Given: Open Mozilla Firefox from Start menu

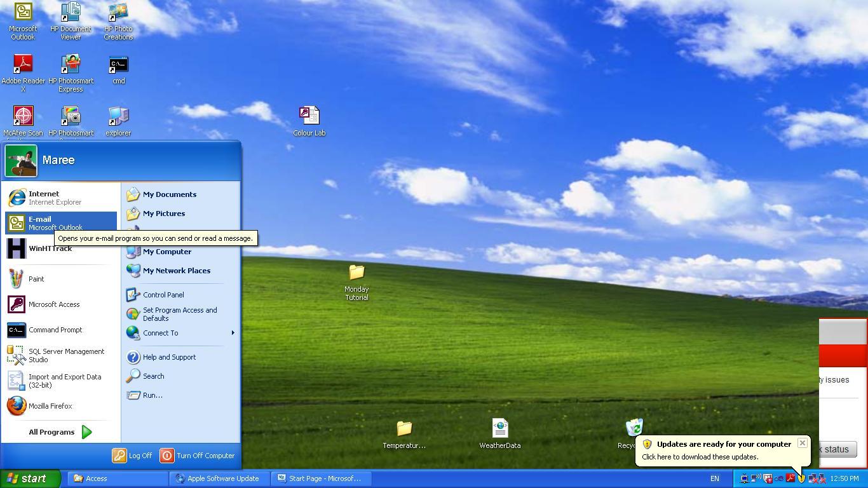Looking at the screenshot, I should coord(50,406).
